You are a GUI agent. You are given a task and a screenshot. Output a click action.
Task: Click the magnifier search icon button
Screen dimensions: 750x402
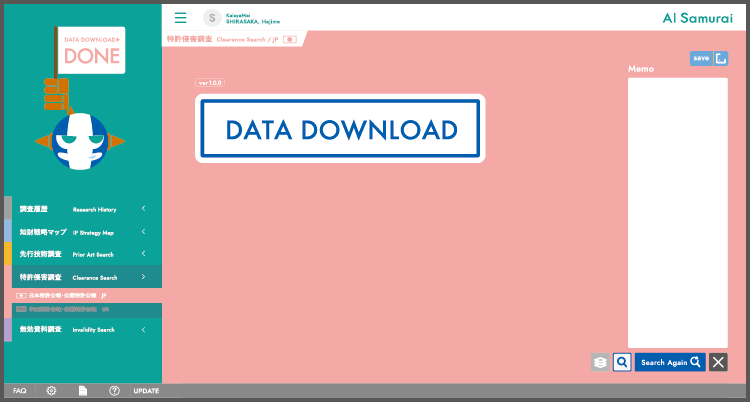coord(621,362)
